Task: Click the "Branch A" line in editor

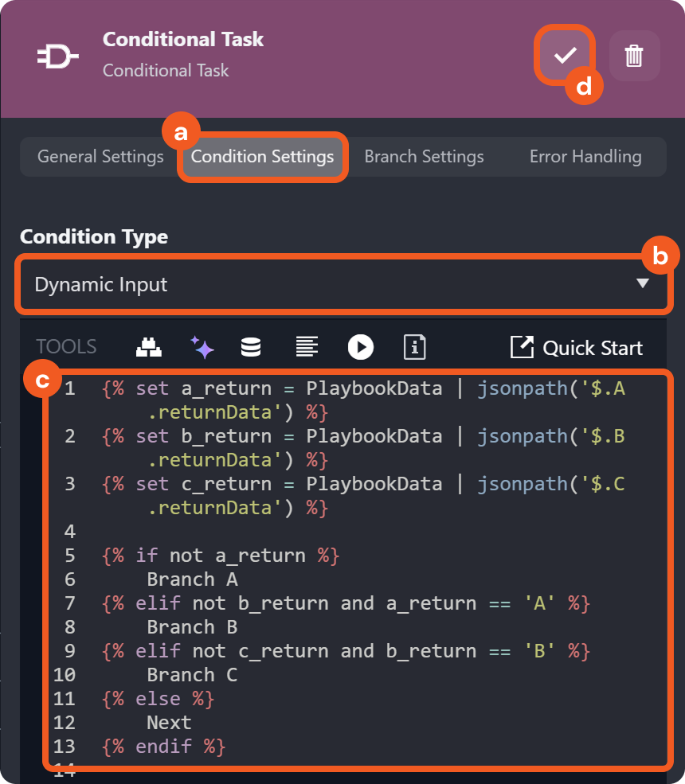Action: tap(192, 579)
